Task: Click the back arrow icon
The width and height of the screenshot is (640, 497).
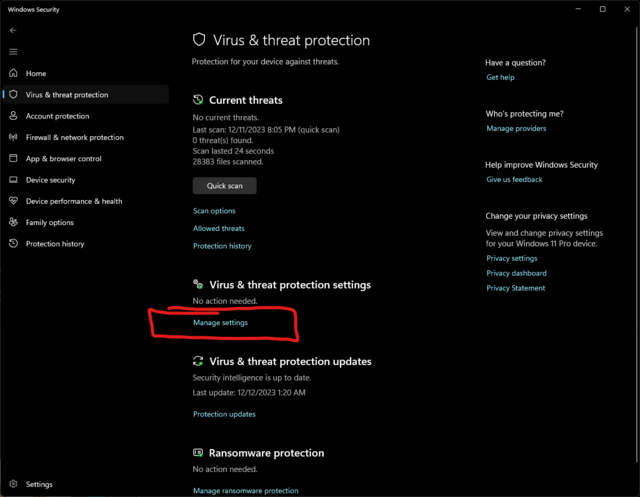Action: coord(13,31)
